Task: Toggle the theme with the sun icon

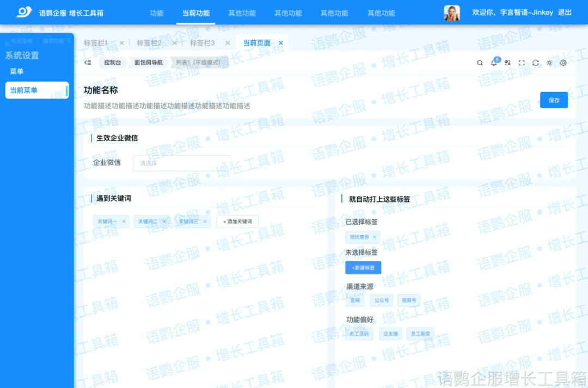Action: (x=549, y=63)
